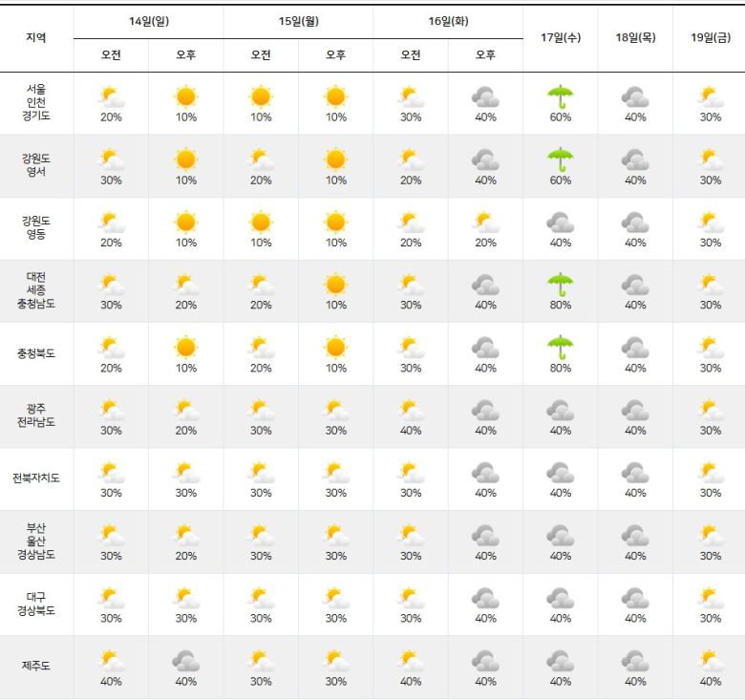Viewport: 745px width, 700px height.
Task: Select the 17일(수) date column header
Action: click(561, 37)
